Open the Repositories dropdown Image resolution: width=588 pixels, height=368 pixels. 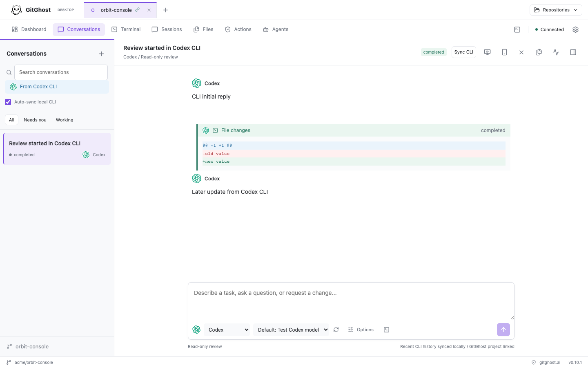[556, 10]
